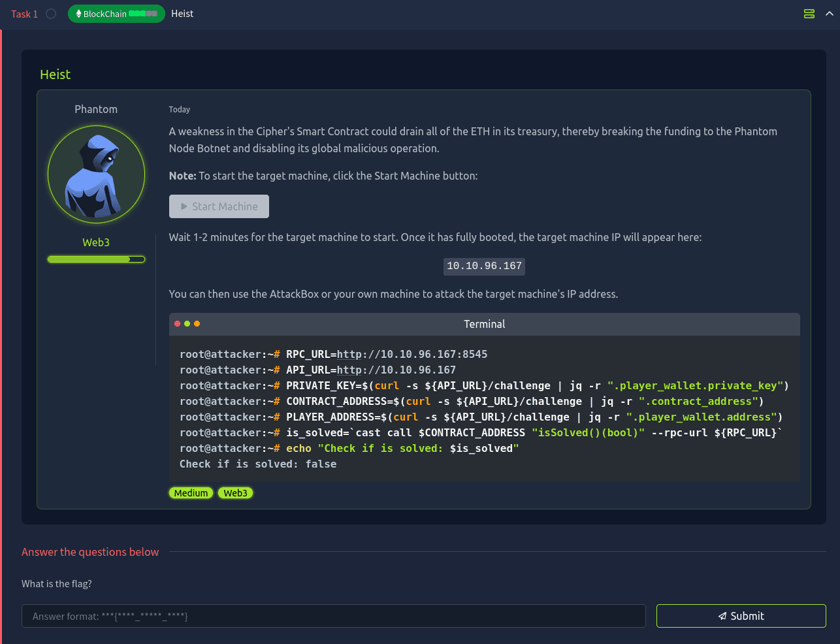This screenshot has width=840, height=644.
Task: Focus the flag answer input field
Action: (x=333, y=616)
